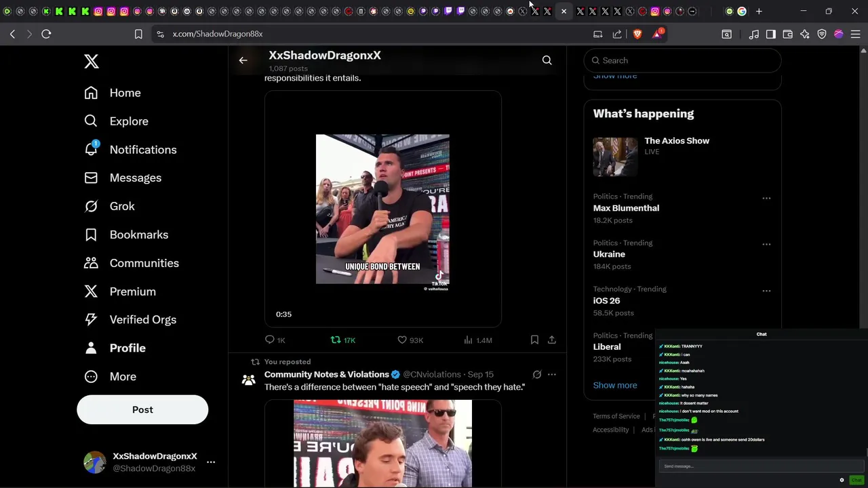868x488 pixels.
Task: Open more options for Ukraine trend
Action: [x=766, y=244]
